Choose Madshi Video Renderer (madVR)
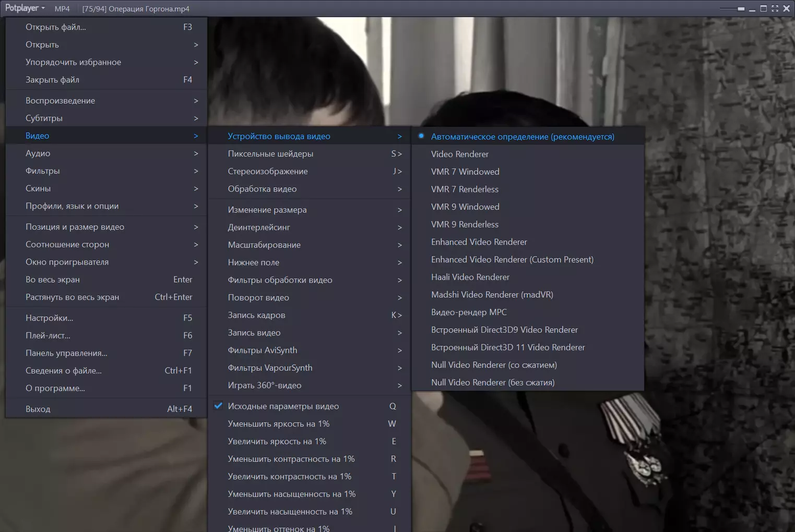Screen dimensions: 795x532 click(x=492, y=295)
